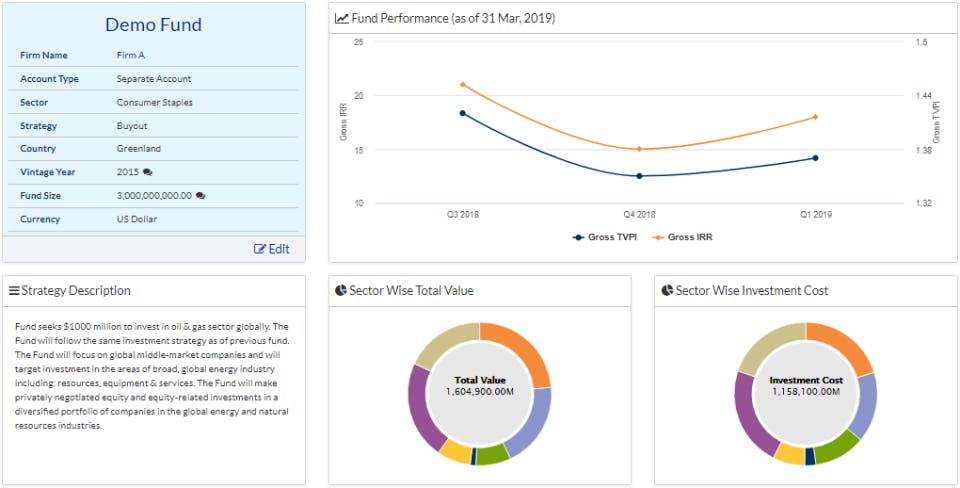Click the Fund Performance panel title

pyautogui.click(x=453, y=18)
